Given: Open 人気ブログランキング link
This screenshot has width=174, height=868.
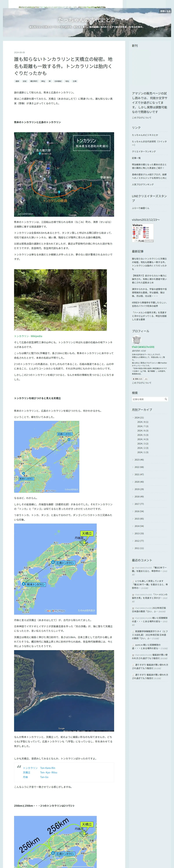Looking at the screenshot, I should [143, 184].
